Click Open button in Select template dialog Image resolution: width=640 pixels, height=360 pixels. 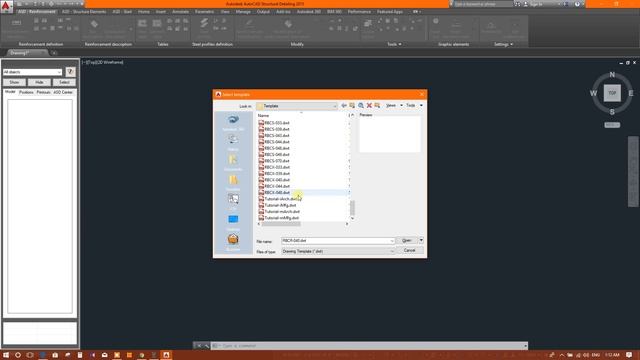(x=407, y=240)
